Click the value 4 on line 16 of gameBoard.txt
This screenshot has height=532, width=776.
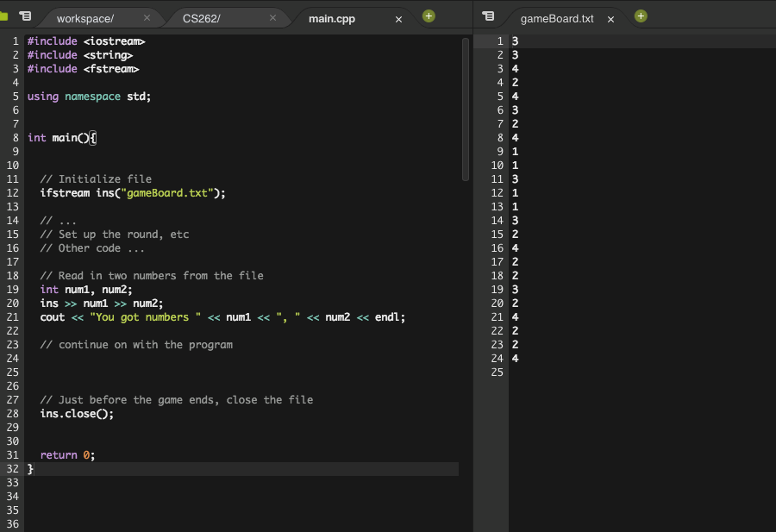click(x=516, y=248)
